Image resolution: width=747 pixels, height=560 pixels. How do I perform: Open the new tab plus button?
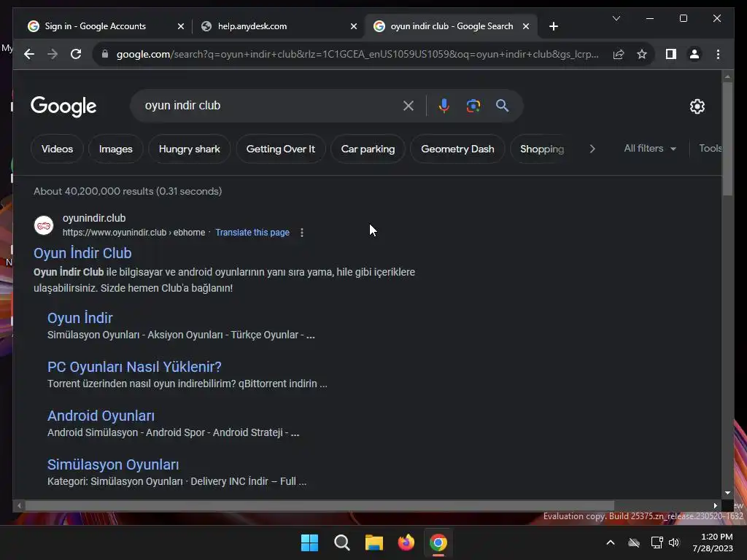coord(553,26)
